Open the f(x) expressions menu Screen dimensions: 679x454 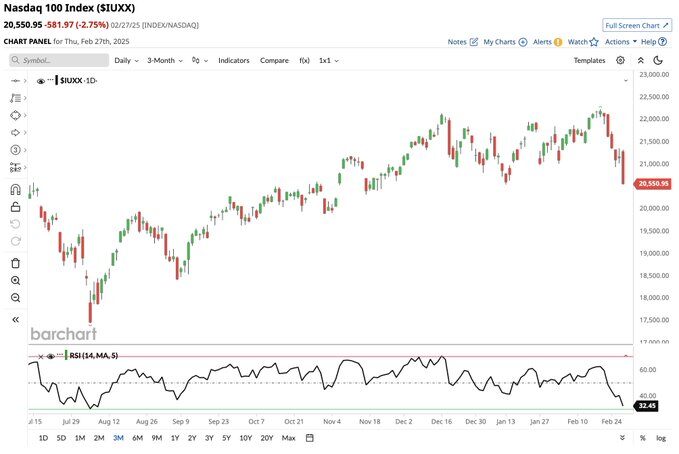[304, 60]
